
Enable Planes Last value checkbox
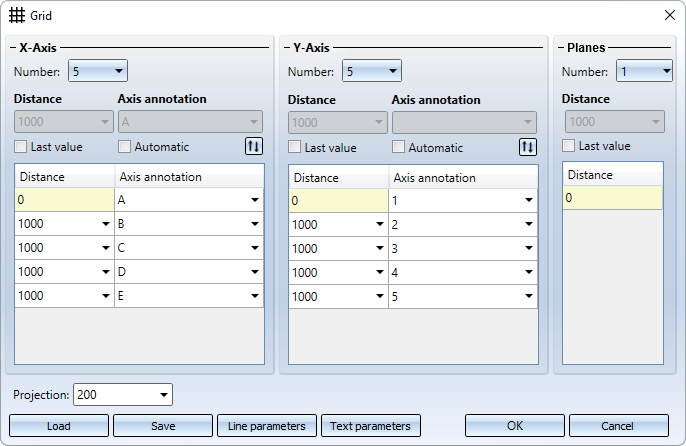tap(569, 145)
